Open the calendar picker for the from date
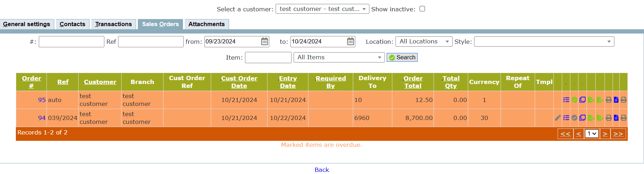 pyautogui.click(x=264, y=42)
